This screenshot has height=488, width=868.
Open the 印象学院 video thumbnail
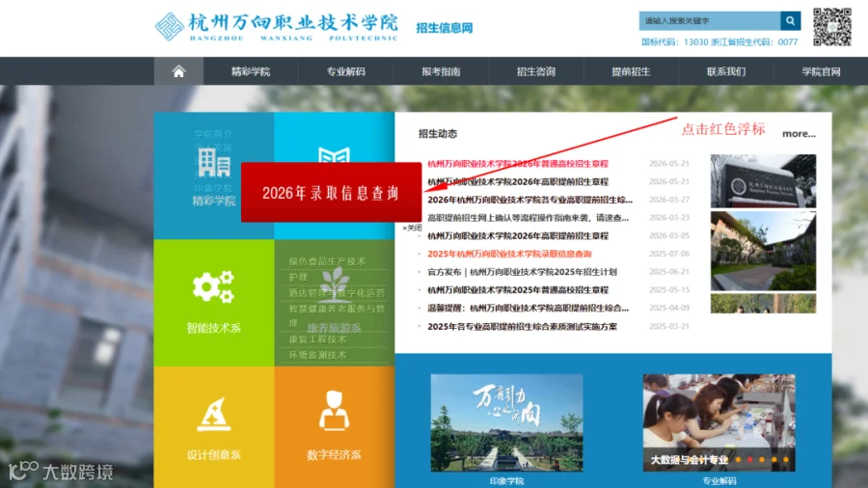point(506,422)
